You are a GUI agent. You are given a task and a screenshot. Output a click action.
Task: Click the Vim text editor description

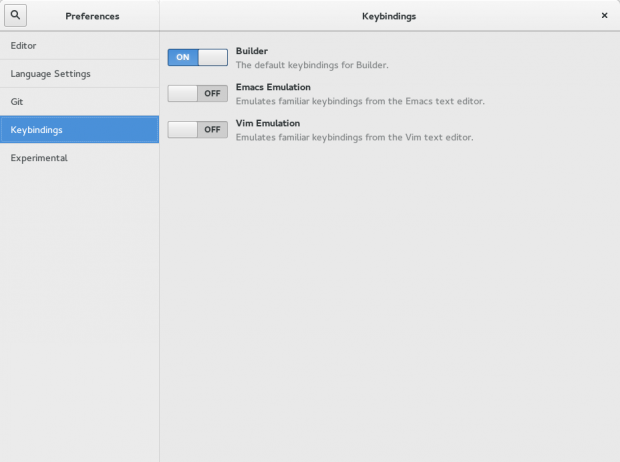tap(354, 137)
